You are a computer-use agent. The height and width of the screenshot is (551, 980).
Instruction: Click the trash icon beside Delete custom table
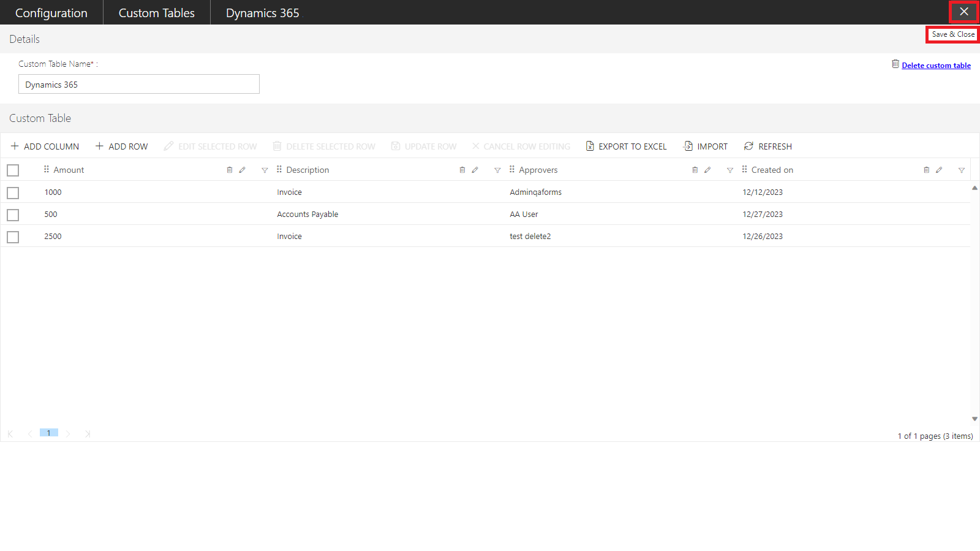coord(895,64)
